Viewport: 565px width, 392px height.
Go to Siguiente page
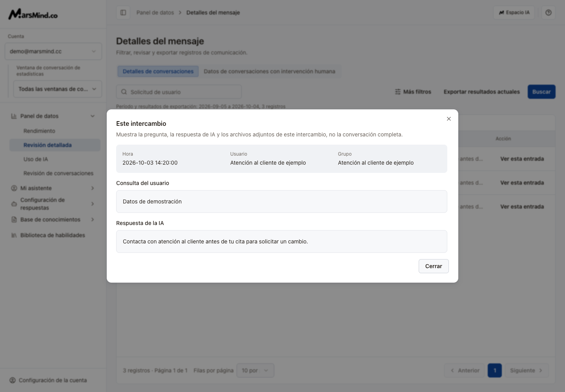click(x=527, y=370)
